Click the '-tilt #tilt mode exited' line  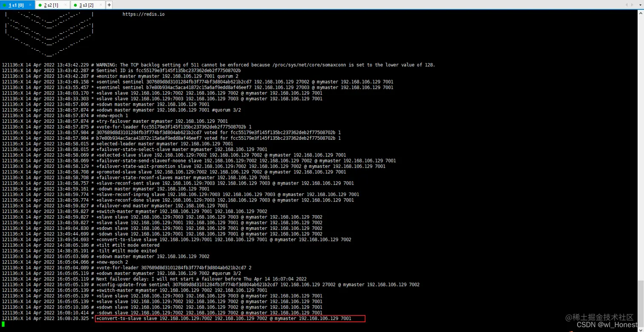click(x=80, y=251)
